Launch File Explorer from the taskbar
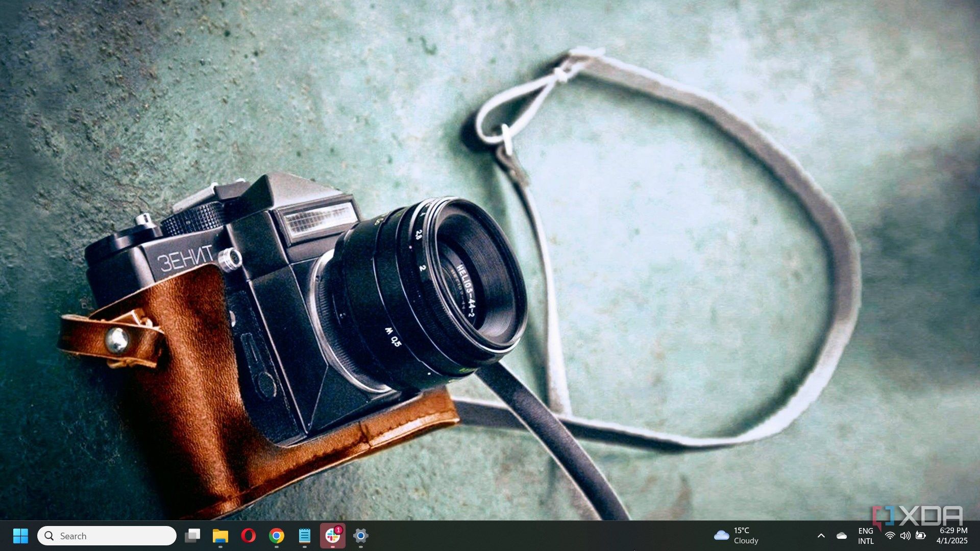980x551 pixels. pos(220,536)
